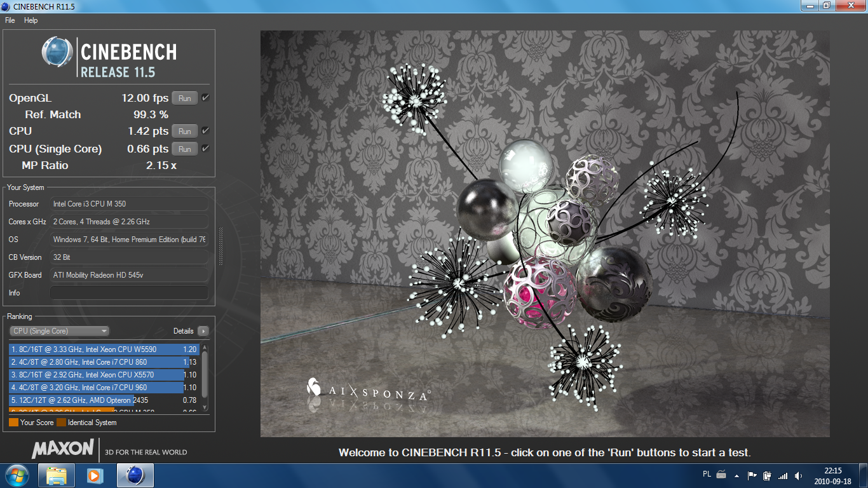Run the CPU benchmark test
Image resolution: width=868 pixels, height=488 pixels.
(185, 132)
